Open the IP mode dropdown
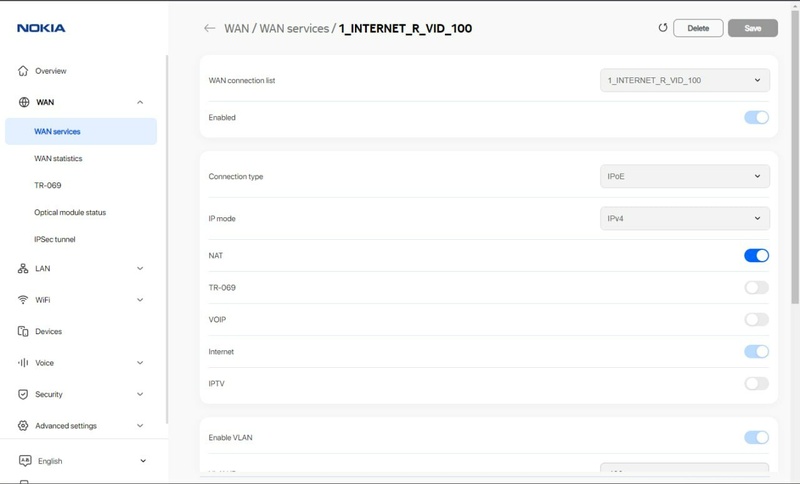800x484 pixels. 684,218
